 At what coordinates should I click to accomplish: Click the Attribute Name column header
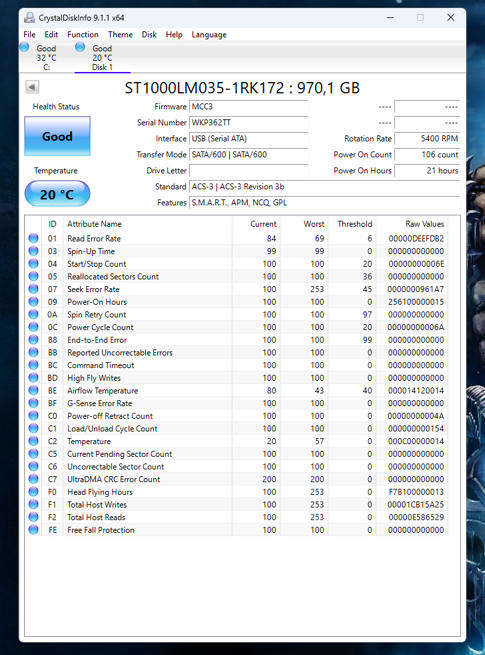coord(94,224)
